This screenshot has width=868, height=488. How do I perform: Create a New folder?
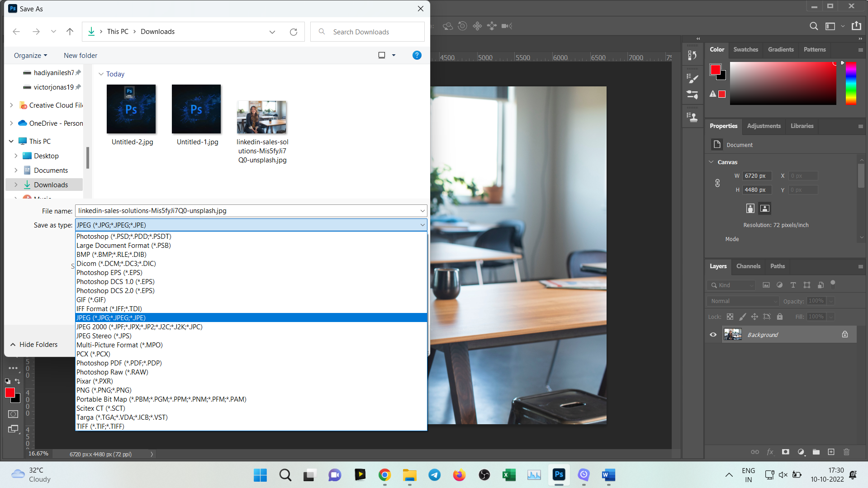tap(81, 55)
